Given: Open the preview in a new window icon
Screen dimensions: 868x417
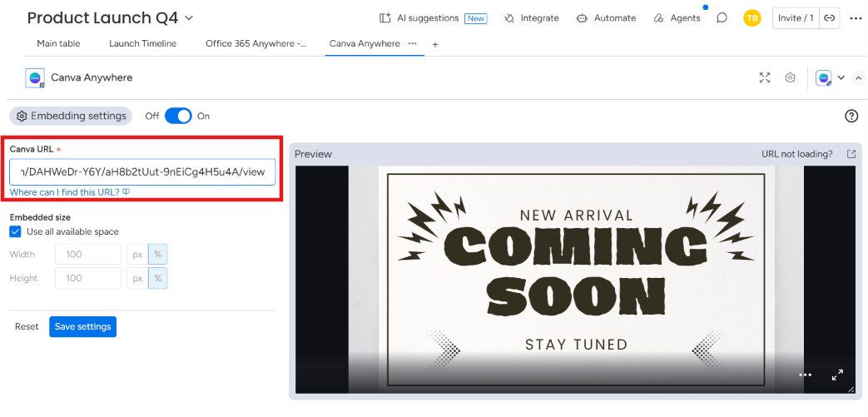Looking at the screenshot, I should pos(851,154).
